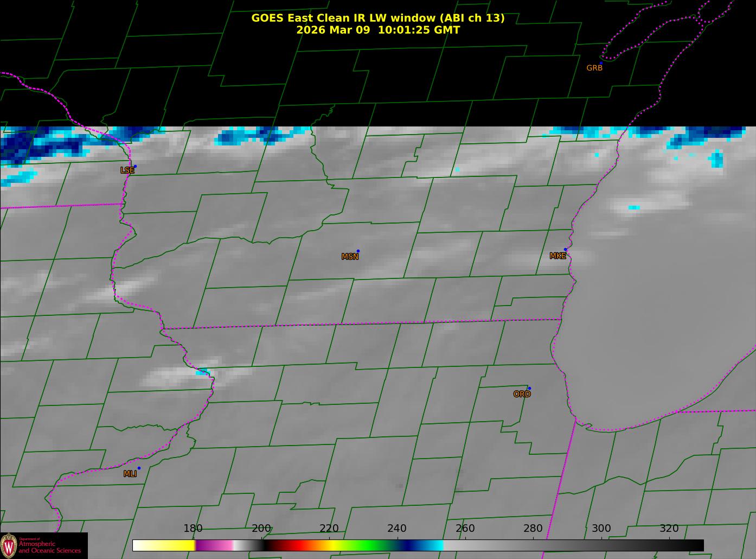Image resolution: width=756 pixels, height=559 pixels.
Task: Click the 180 tick label on colorbar
Action: click(x=193, y=529)
